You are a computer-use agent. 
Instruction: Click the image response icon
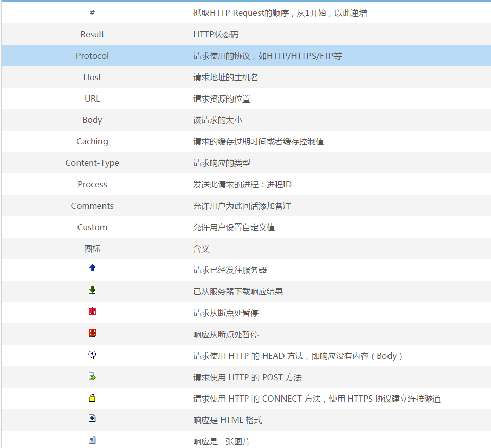92,440
